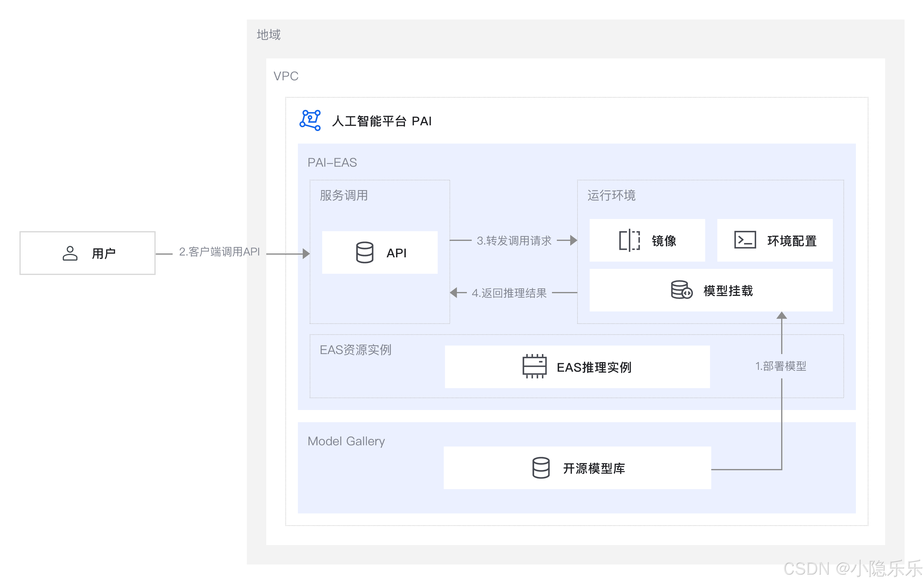Click the PAI-EAS section label

point(332,162)
